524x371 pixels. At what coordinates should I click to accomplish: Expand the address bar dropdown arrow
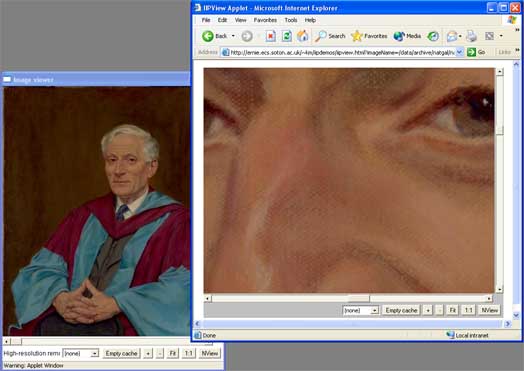pyautogui.click(x=460, y=52)
